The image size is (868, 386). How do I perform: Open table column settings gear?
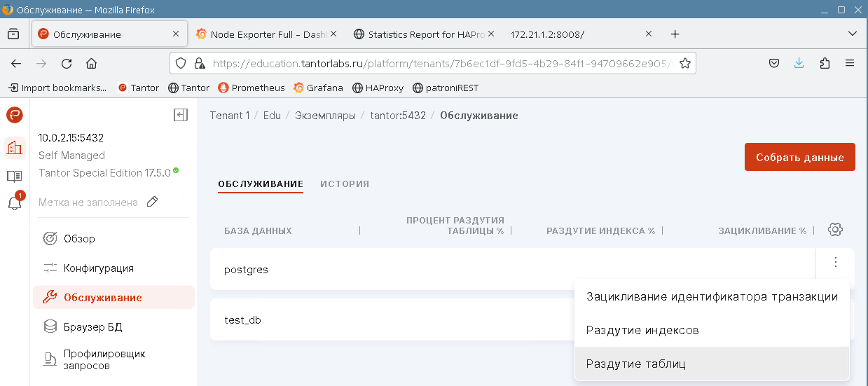834,230
